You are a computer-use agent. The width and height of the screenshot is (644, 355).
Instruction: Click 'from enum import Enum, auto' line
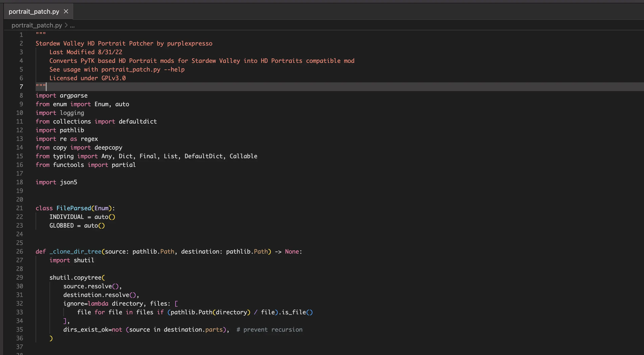click(x=82, y=104)
